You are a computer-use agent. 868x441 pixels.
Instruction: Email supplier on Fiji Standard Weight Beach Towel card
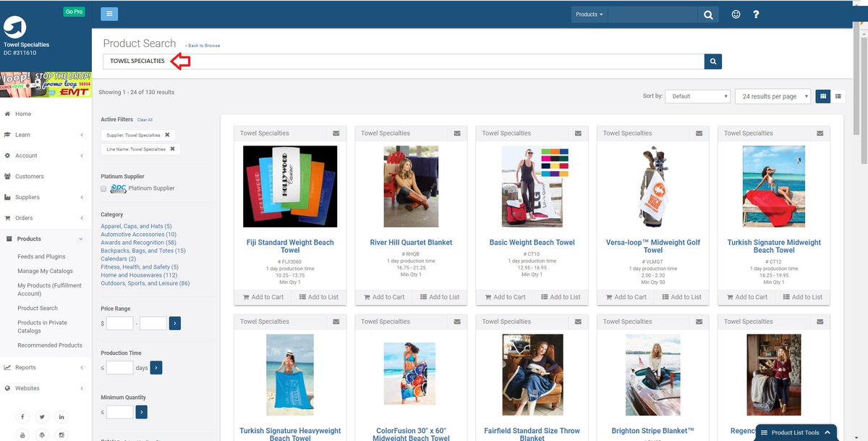coord(336,133)
